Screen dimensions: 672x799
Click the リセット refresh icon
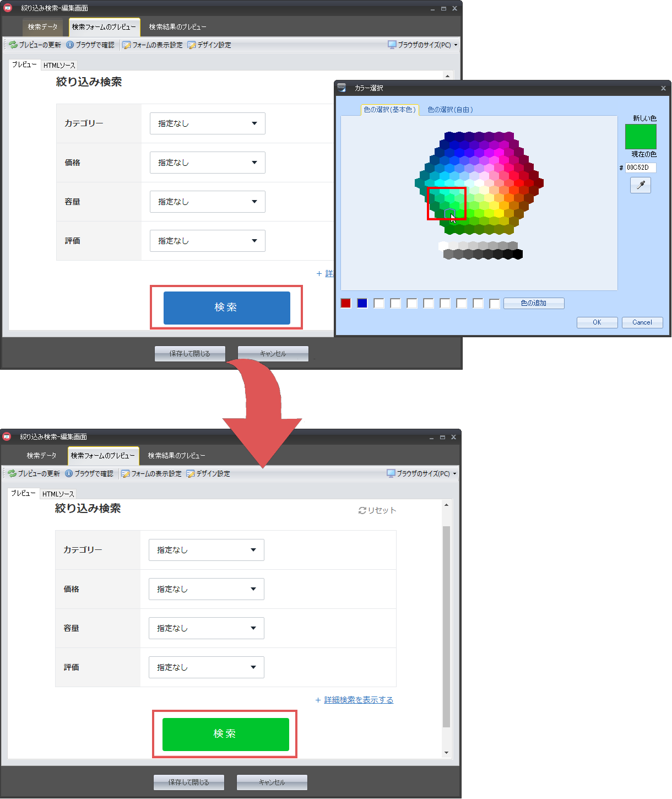(x=362, y=511)
